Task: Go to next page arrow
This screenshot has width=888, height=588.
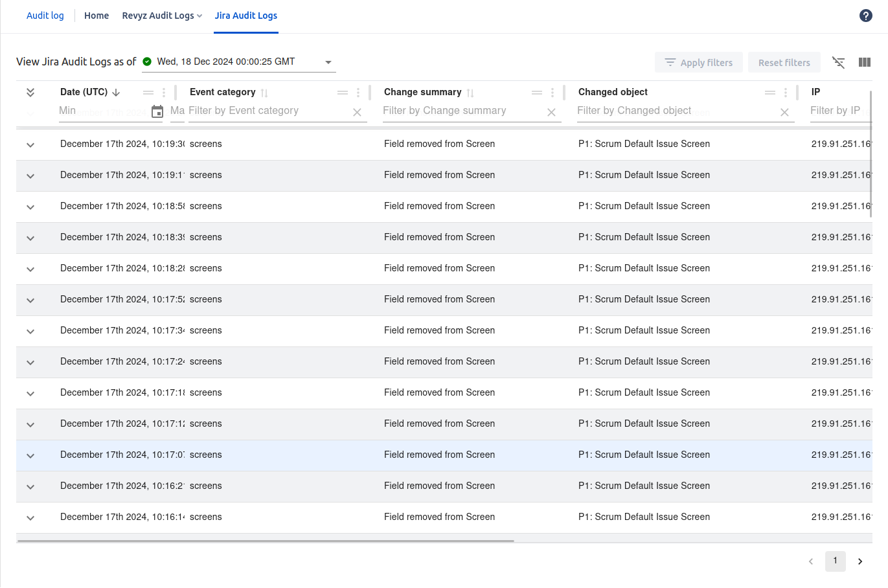Action: tap(860, 561)
